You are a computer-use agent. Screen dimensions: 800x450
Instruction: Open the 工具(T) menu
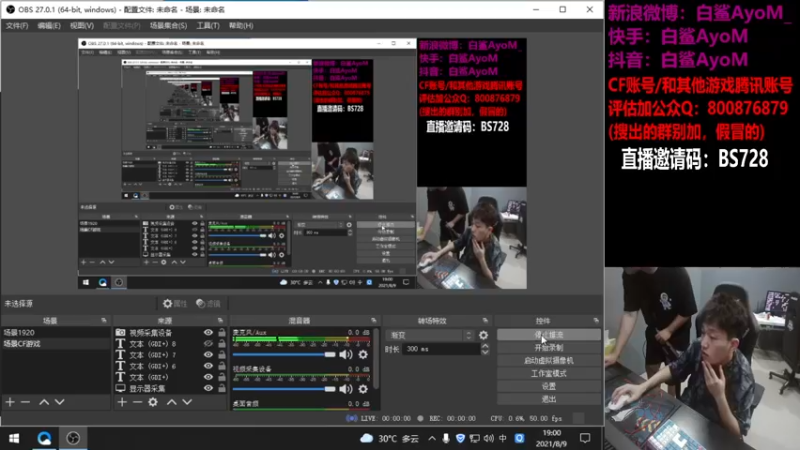point(208,26)
